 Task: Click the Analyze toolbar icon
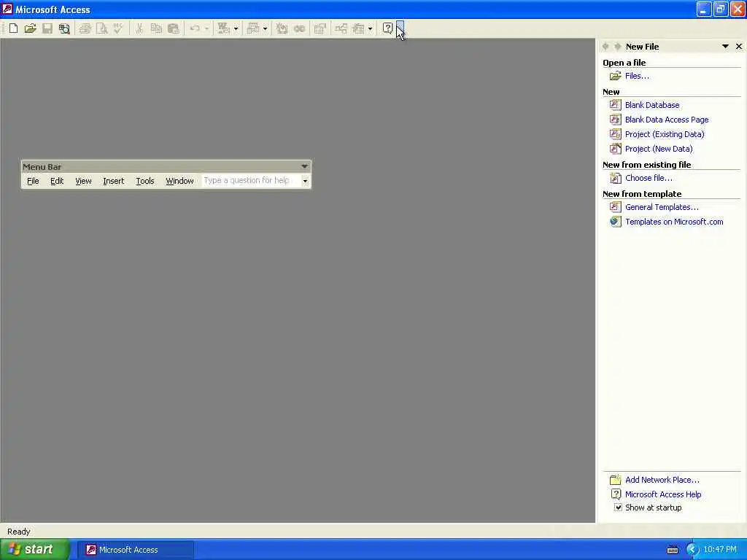point(253,28)
